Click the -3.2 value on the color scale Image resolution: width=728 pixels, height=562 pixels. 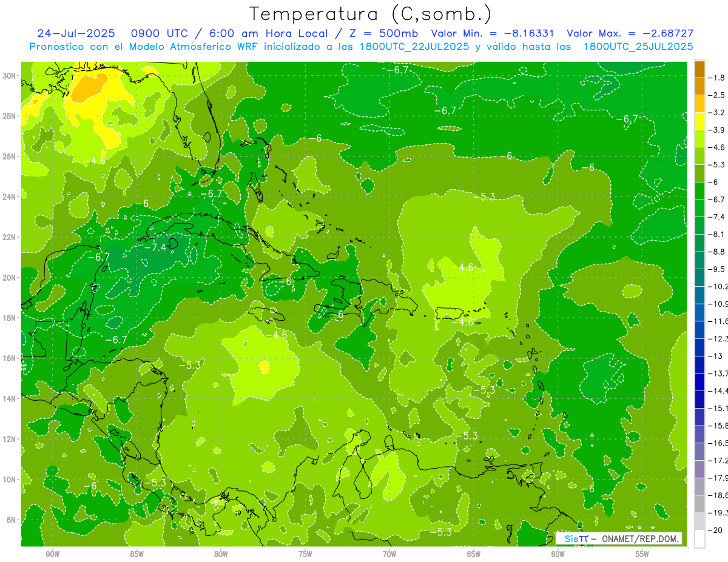pyautogui.click(x=717, y=113)
